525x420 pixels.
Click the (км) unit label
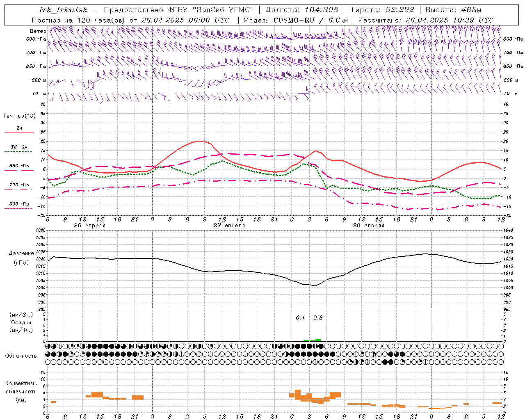pyautogui.click(x=21, y=399)
